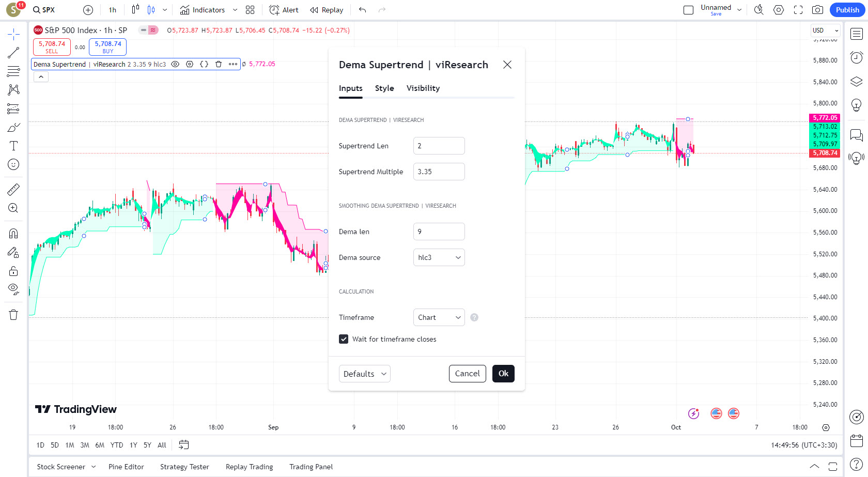Expand the Defaults dropdown
The image size is (868, 477).
point(364,374)
